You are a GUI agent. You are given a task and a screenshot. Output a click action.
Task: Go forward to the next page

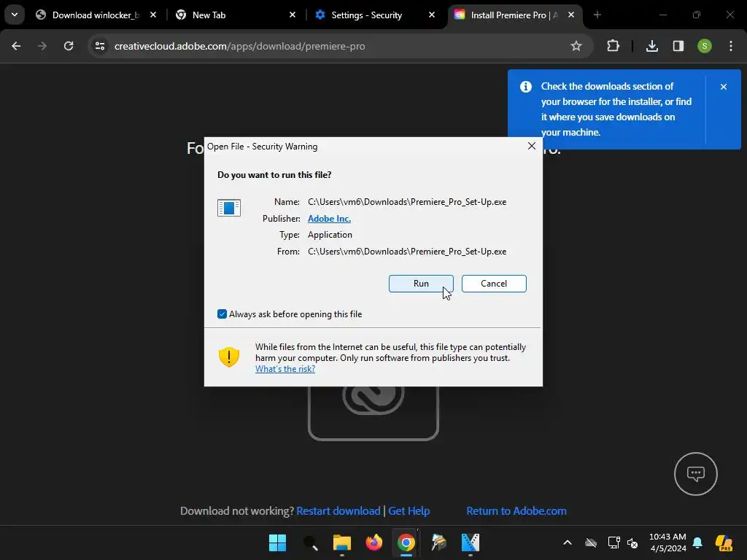(x=42, y=46)
